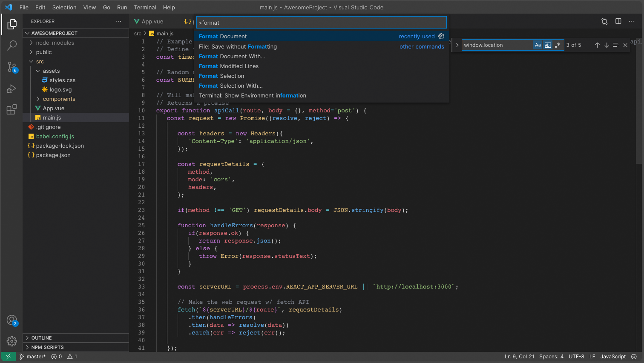Choose Format Modified Lines command
644x363 pixels.
click(x=322, y=66)
